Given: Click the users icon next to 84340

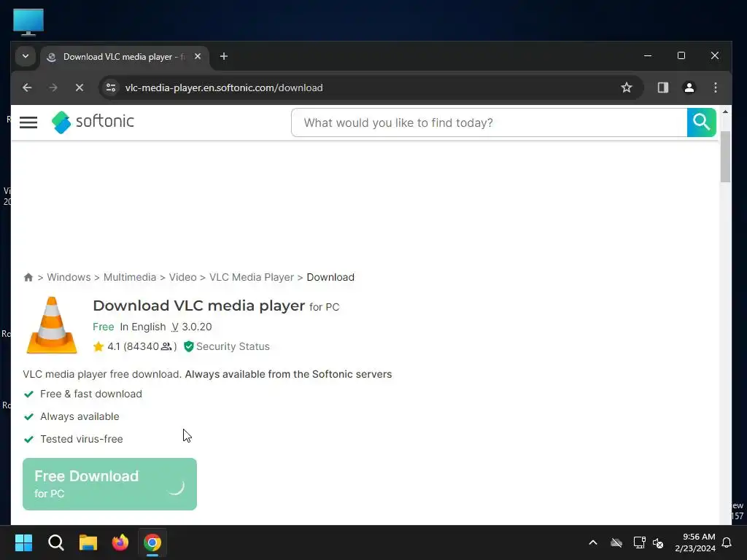Looking at the screenshot, I should (x=166, y=346).
